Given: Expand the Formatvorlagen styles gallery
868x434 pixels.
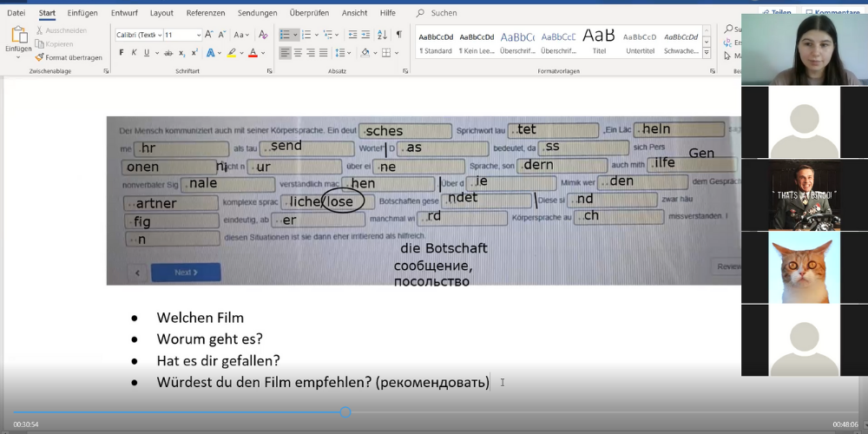Looking at the screenshot, I should tap(707, 53).
